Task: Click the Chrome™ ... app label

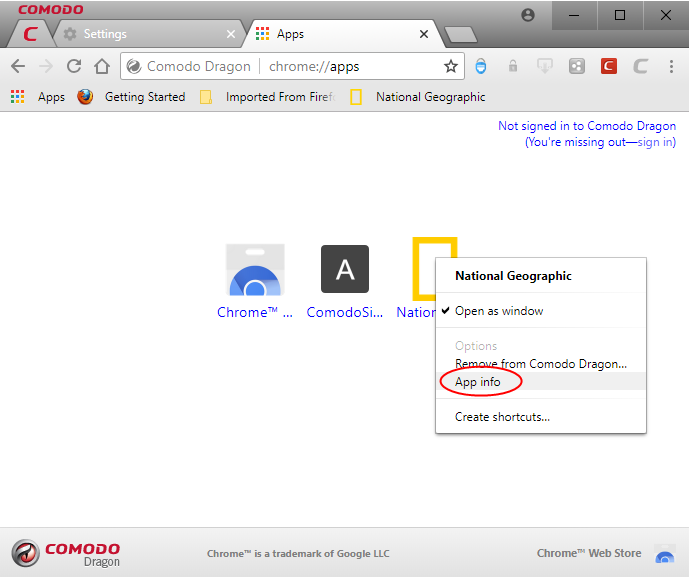Action: tap(255, 312)
